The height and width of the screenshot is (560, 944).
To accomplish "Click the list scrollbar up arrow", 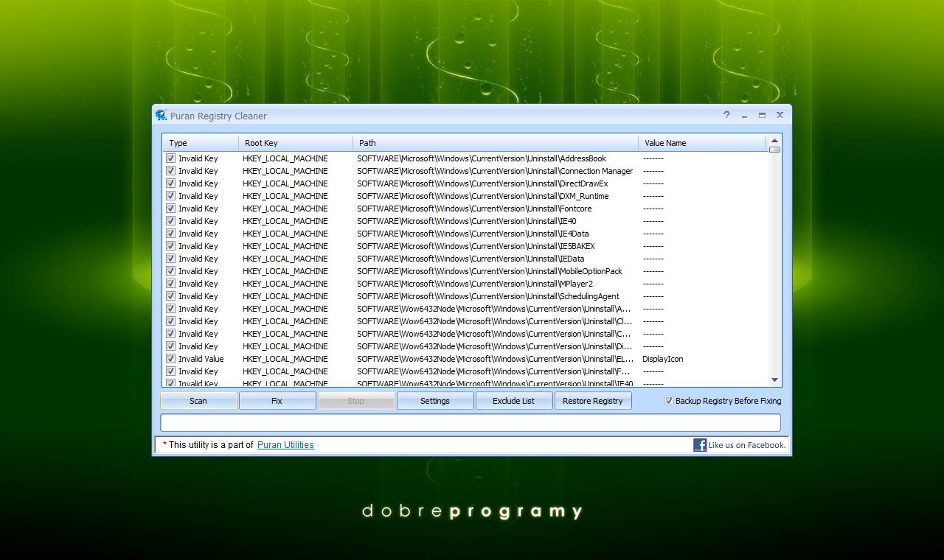I will (x=774, y=140).
